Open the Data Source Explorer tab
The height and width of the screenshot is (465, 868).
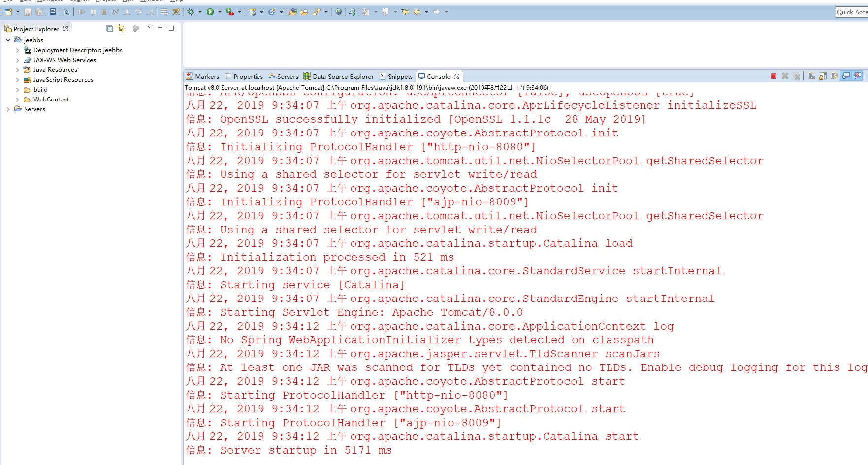point(339,76)
